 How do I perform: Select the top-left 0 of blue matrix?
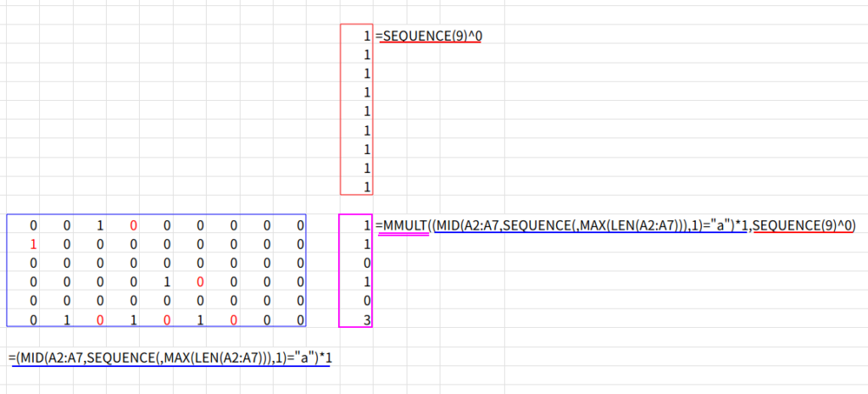pos(34,225)
